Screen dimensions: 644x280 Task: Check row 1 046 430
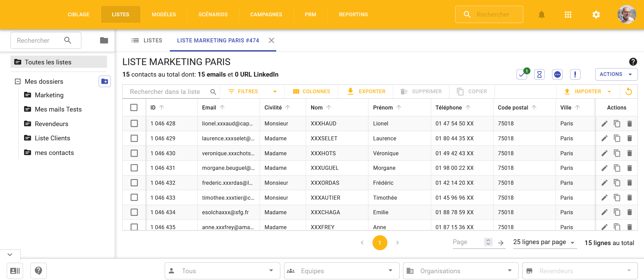(134, 153)
